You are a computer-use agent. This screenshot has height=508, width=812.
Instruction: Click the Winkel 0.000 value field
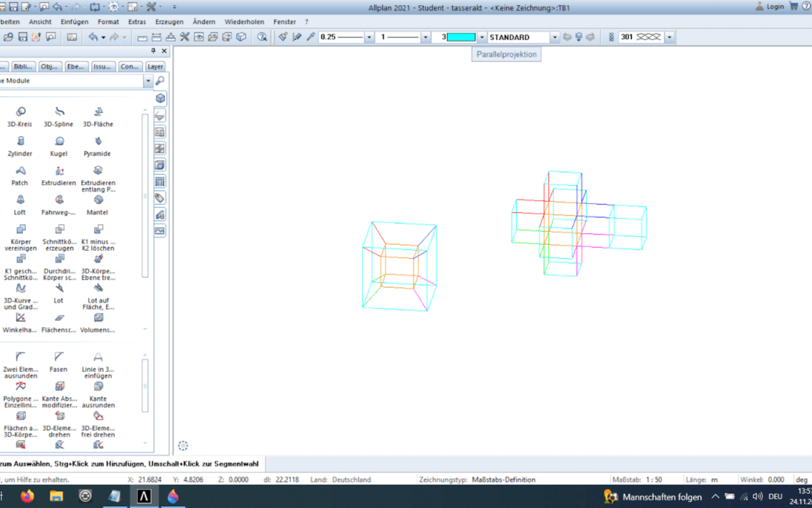pos(776,480)
